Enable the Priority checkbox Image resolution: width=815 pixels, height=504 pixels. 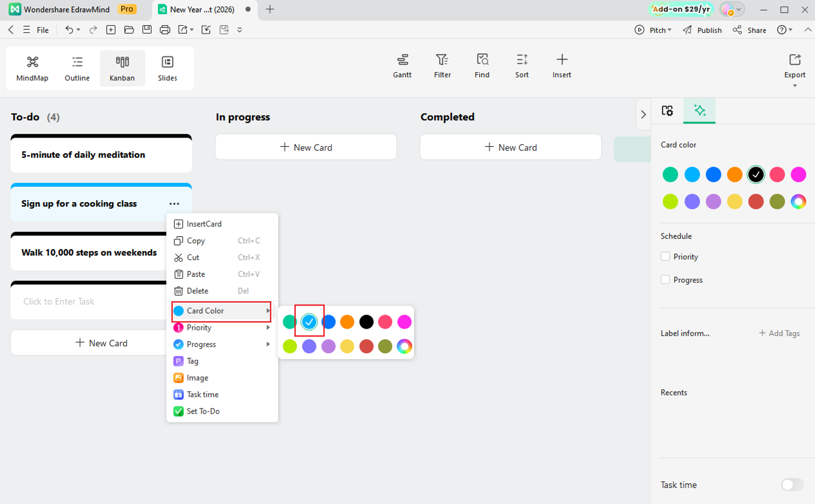click(x=665, y=256)
